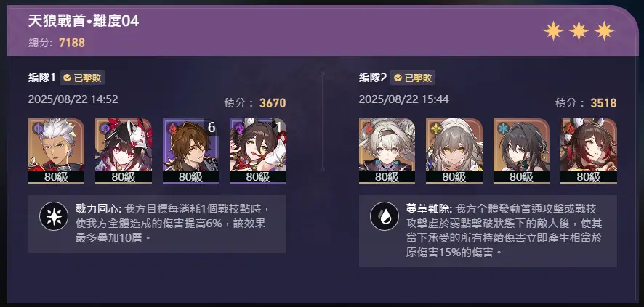This screenshot has width=644, height=307.
Task: Click the 積分 3518 score of 編隊2
Action: pos(586,103)
